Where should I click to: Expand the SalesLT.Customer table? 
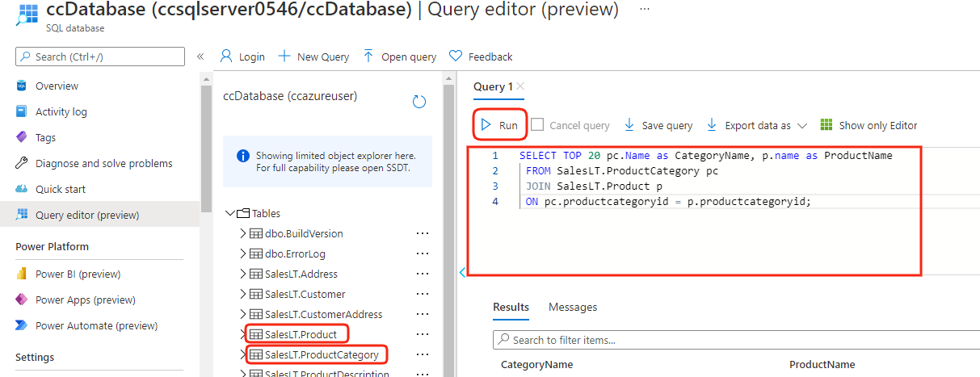(x=242, y=294)
